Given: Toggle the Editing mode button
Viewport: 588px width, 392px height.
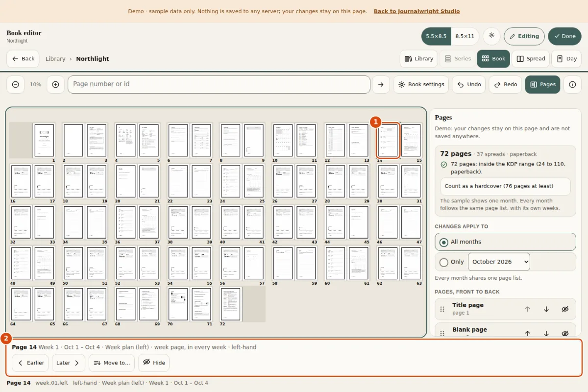Looking at the screenshot, I should [x=524, y=36].
